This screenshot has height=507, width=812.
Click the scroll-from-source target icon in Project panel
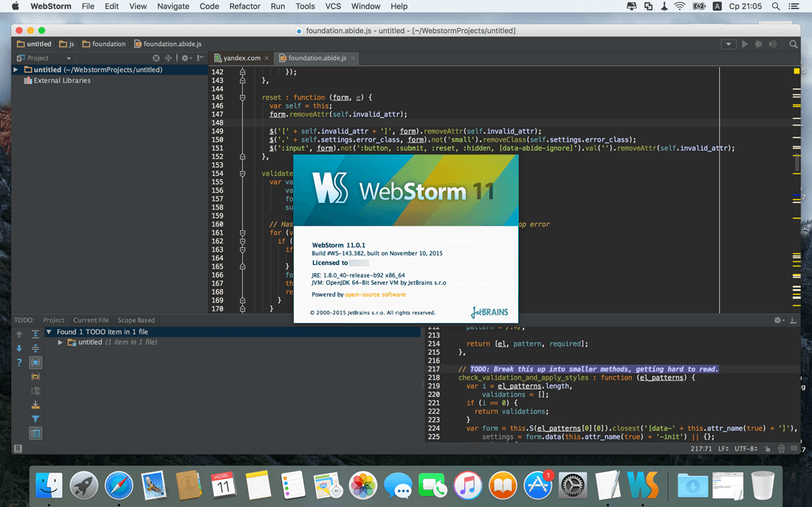click(156, 58)
